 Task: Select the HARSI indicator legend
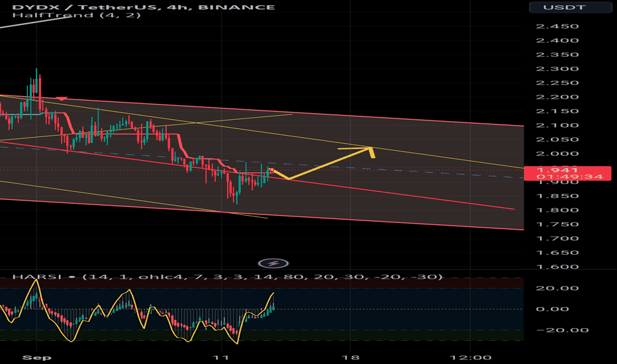228,277
